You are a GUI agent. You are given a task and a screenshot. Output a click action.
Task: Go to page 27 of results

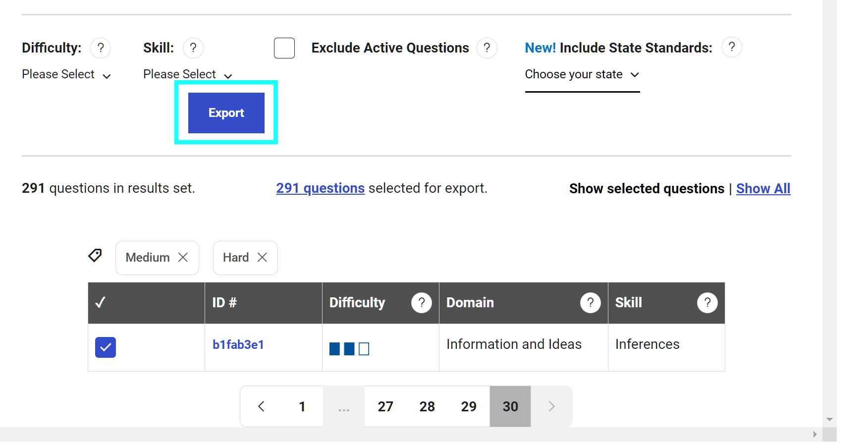pos(385,406)
